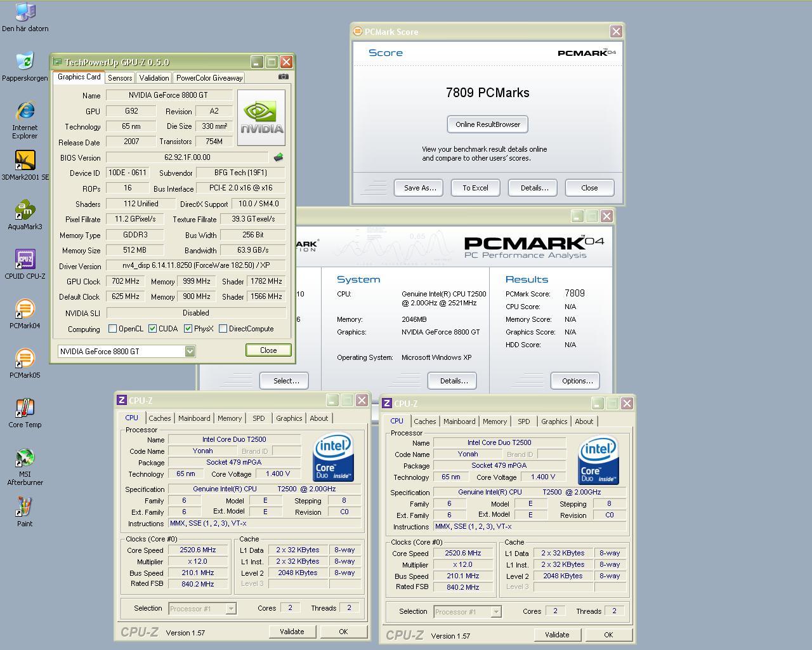
Task: Select Graphics Card tab in GPU-Z
Action: pyautogui.click(x=79, y=77)
